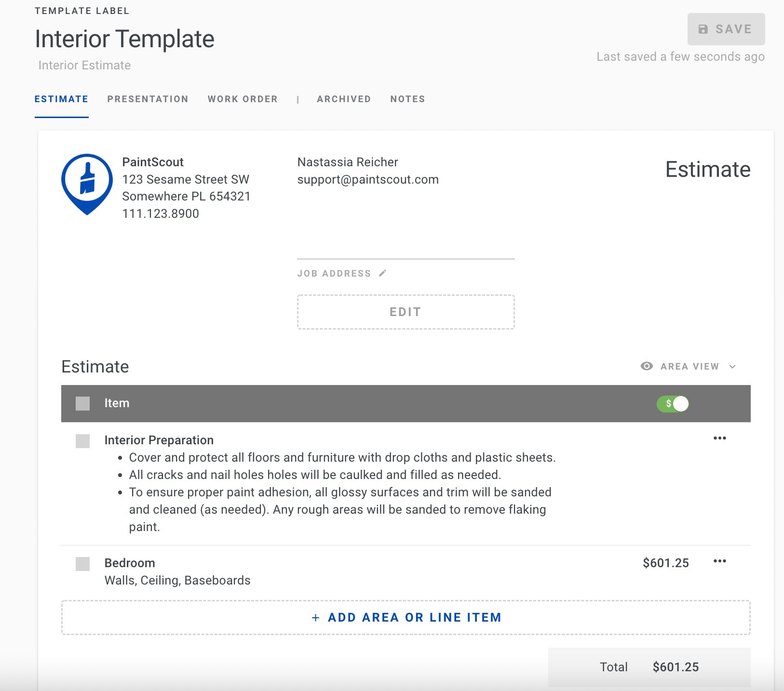The width and height of the screenshot is (784, 691).
Task: Click the pencil icon next to Job Address
Action: pos(382,273)
